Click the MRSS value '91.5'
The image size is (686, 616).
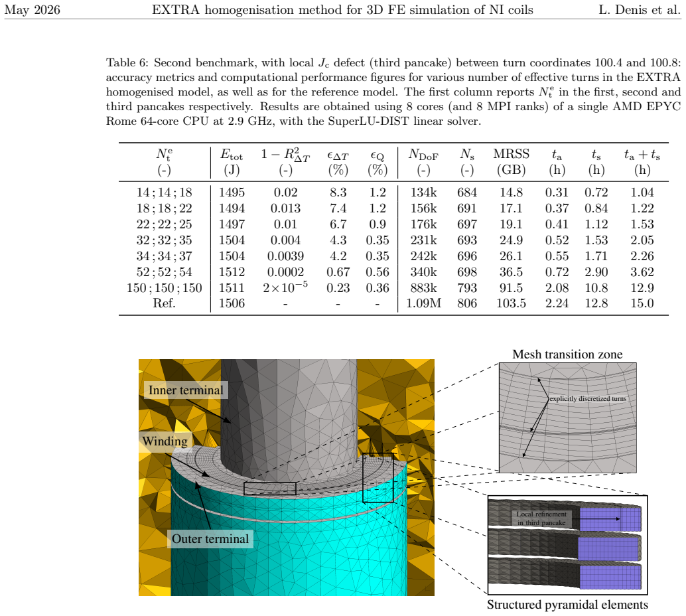coord(511,287)
